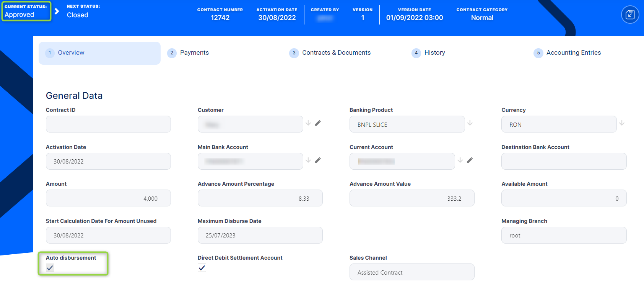Edit the Main Bank Account with pencil icon

[318, 160]
